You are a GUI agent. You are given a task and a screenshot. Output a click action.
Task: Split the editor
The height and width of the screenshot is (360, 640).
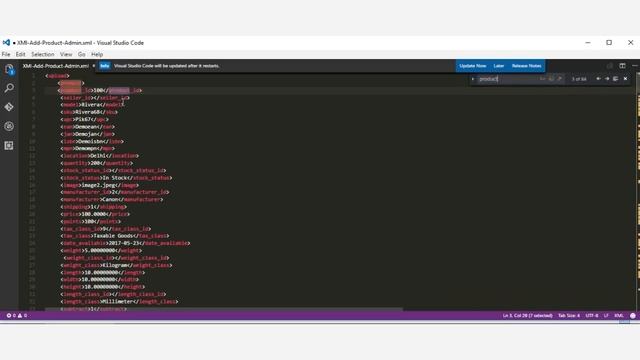(622, 66)
